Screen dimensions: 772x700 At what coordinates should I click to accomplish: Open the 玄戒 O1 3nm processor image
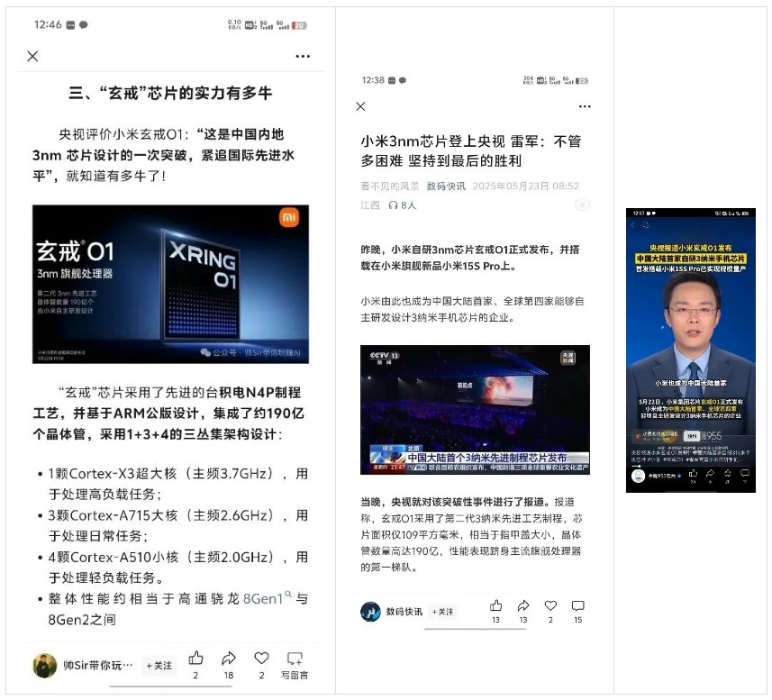(x=170, y=284)
